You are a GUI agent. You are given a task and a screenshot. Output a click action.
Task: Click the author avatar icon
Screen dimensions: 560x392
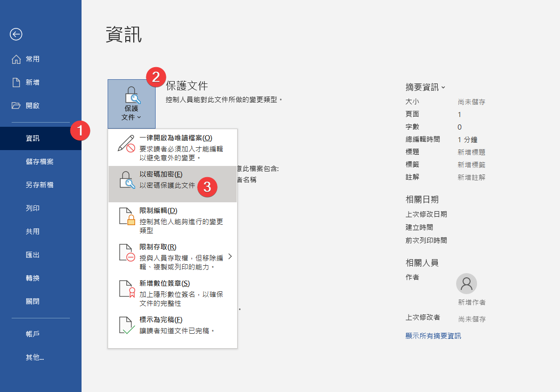tap(466, 283)
